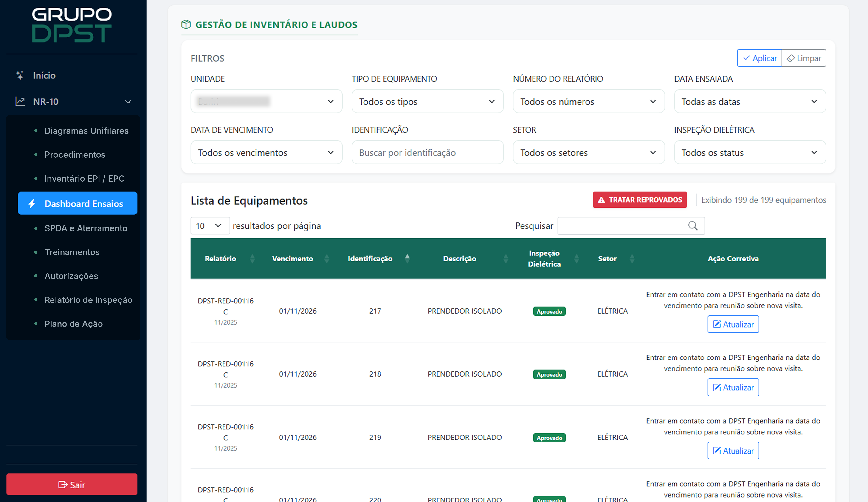Image resolution: width=868 pixels, height=502 pixels.
Task: Focus the Pesquisar search field
Action: pyautogui.click(x=631, y=226)
